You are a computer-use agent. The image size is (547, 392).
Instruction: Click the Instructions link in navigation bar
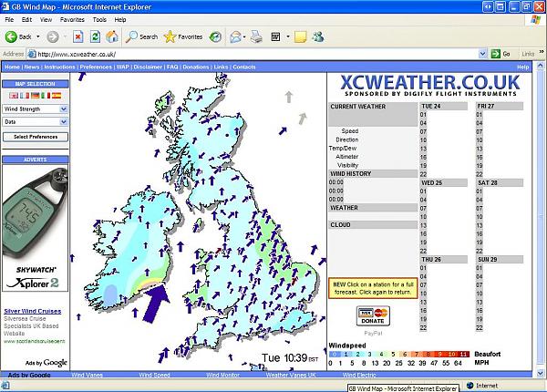click(x=59, y=67)
